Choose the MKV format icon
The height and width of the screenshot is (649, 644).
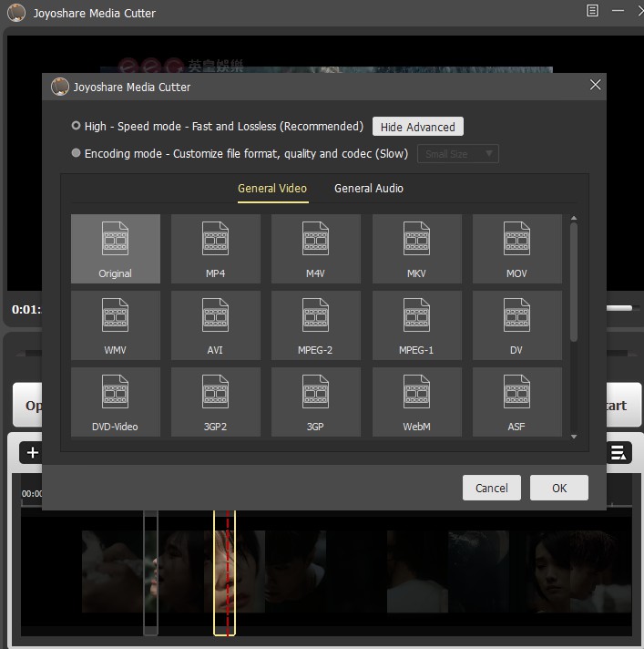tap(416, 249)
